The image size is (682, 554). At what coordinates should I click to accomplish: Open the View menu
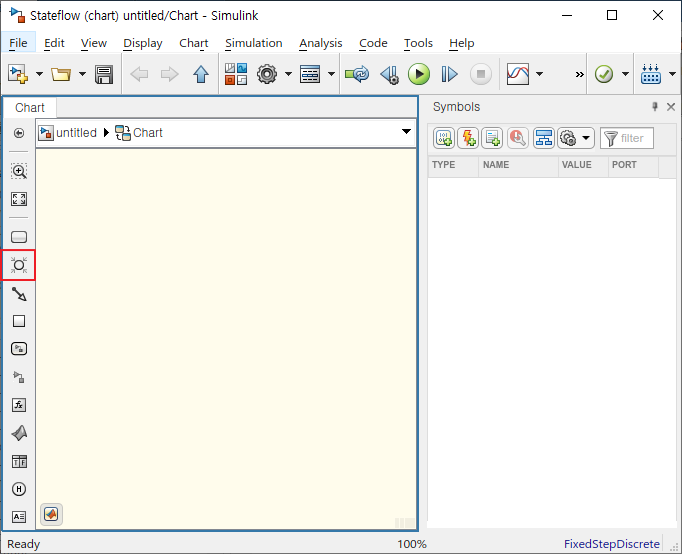(x=94, y=43)
